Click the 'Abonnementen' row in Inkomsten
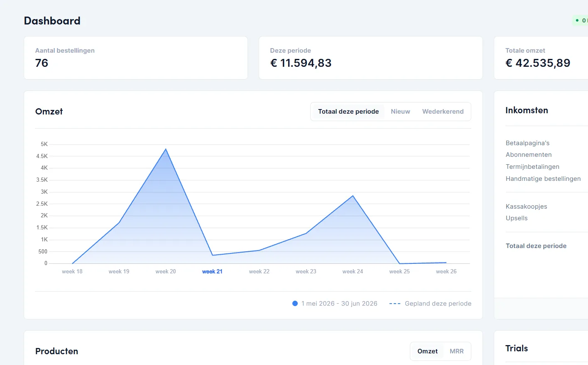Screen dimensions: 588x365 [529, 155]
